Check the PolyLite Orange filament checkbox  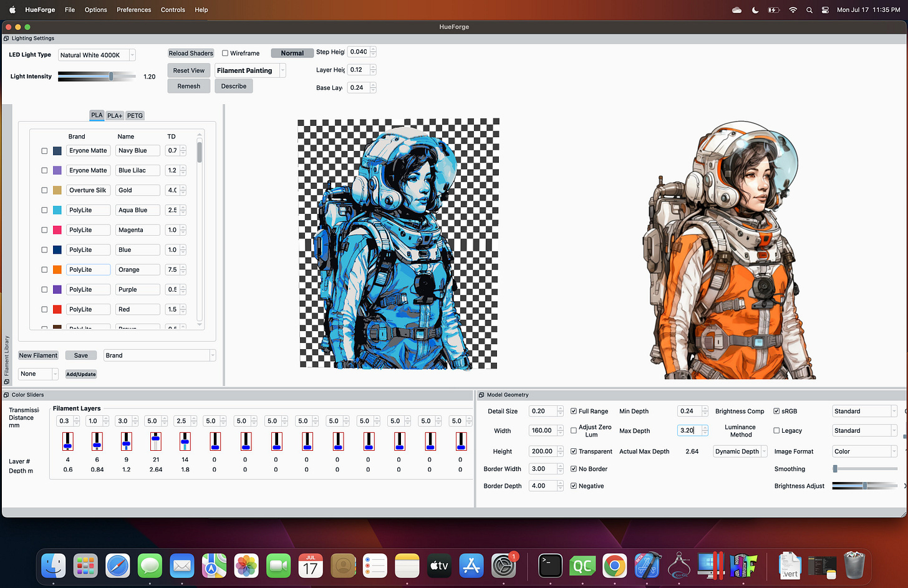tap(44, 270)
